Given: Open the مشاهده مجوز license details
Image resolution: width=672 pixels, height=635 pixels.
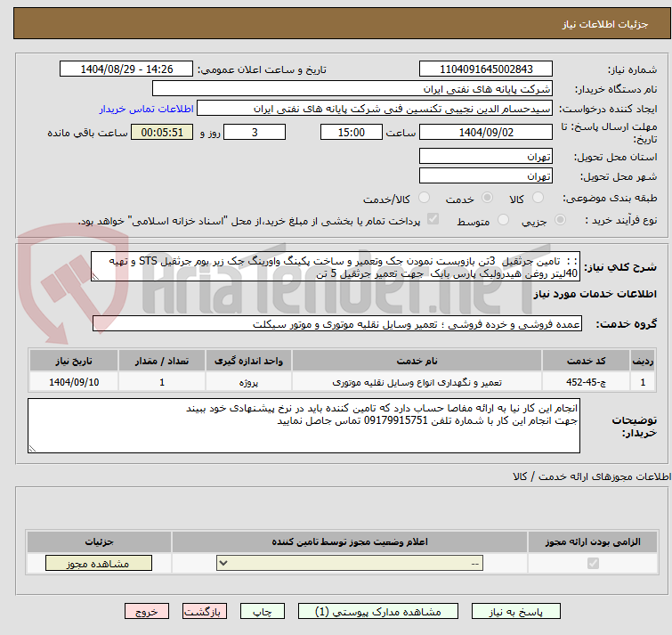Looking at the screenshot, I should [x=99, y=564].
